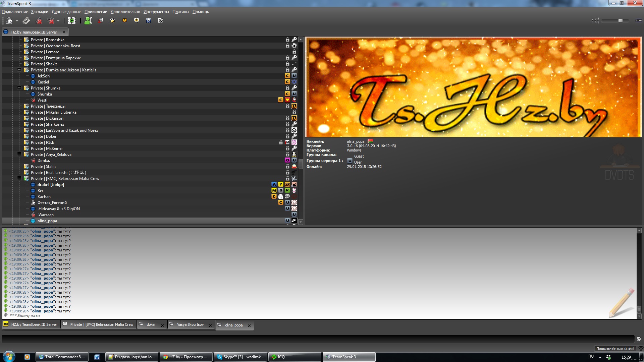Select the Private | Lemarc channel
Viewport: 644px width, 362px height.
pos(45,52)
